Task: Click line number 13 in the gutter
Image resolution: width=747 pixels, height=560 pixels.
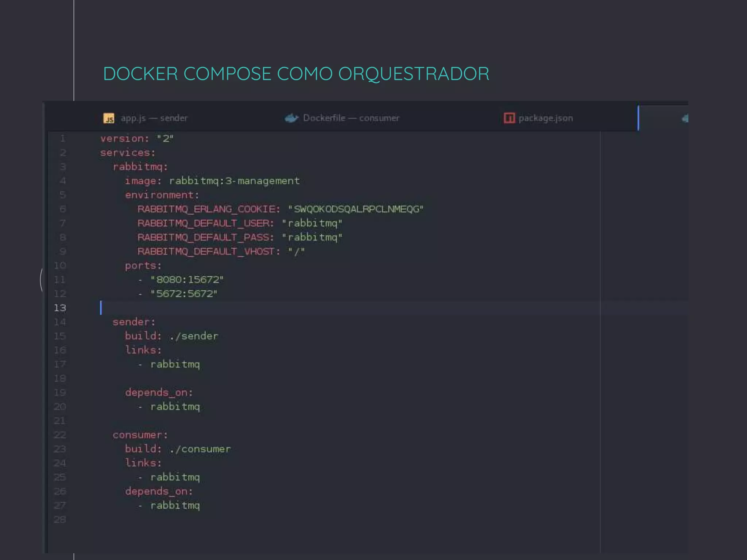Action: (60, 308)
